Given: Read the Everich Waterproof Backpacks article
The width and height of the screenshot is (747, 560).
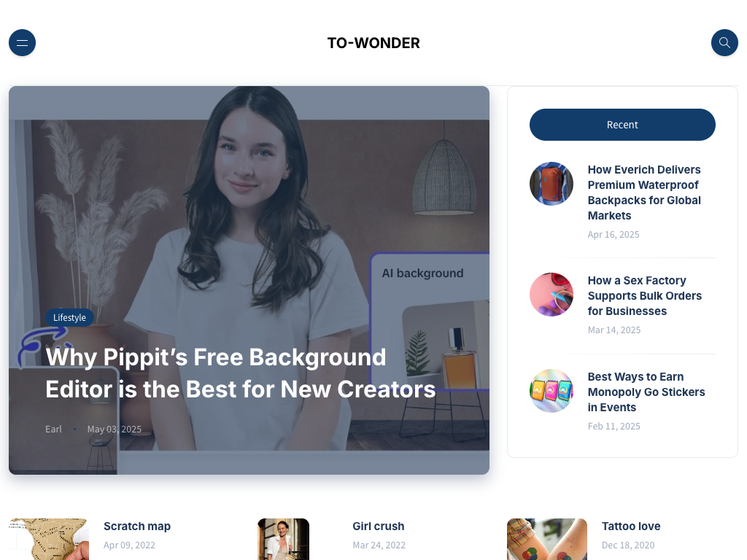Looking at the screenshot, I should point(644,192).
